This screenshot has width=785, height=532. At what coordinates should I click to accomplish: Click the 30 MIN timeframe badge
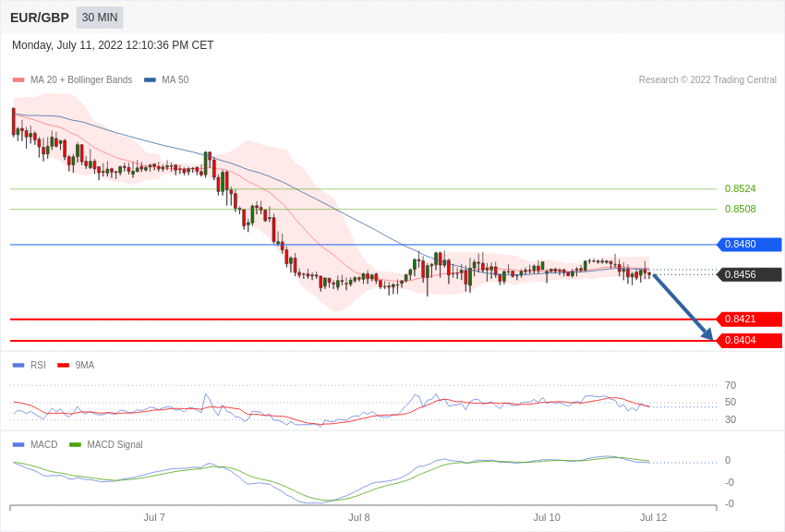(x=100, y=18)
